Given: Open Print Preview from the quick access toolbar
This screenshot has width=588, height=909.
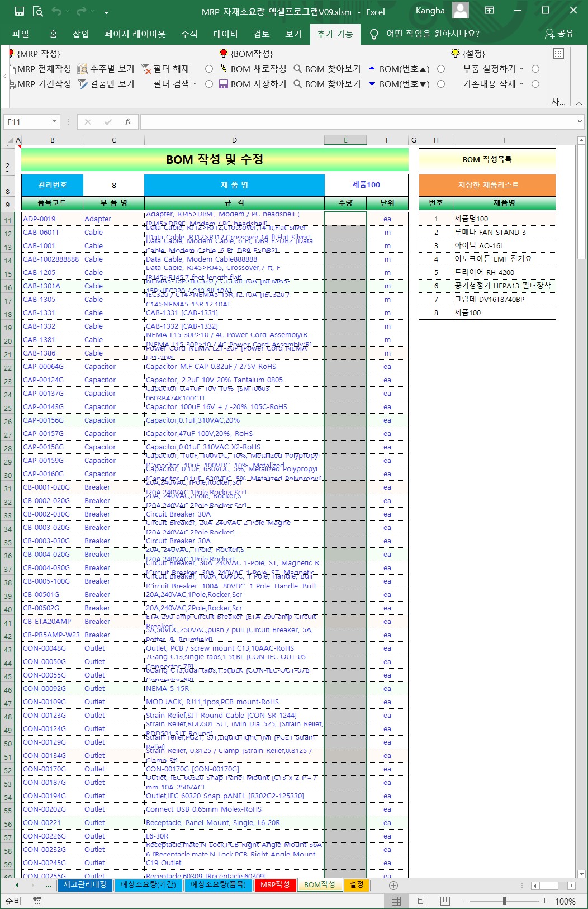Looking at the screenshot, I should pos(38,11).
